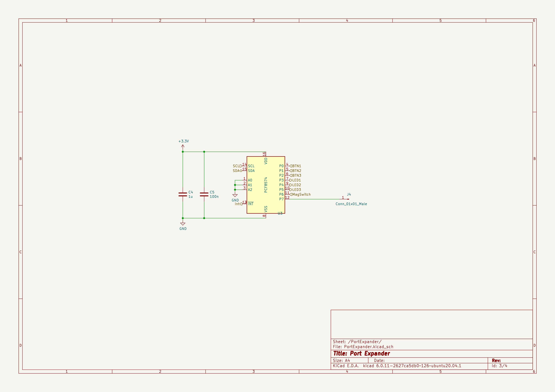The width and height of the screenshot is (555, 392).
Task: Select the J4 reference text
Action: (x=349, y=194)
